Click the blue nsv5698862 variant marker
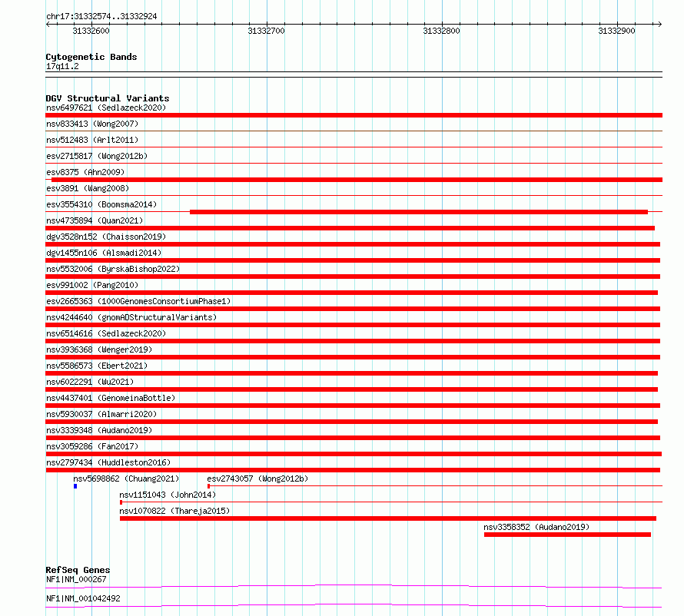 point(75,486)
